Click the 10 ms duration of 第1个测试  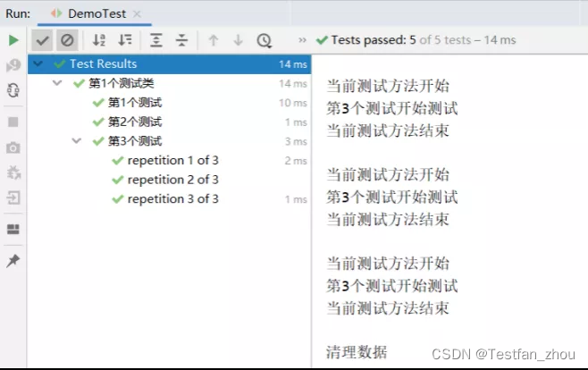tap(293, 103)
